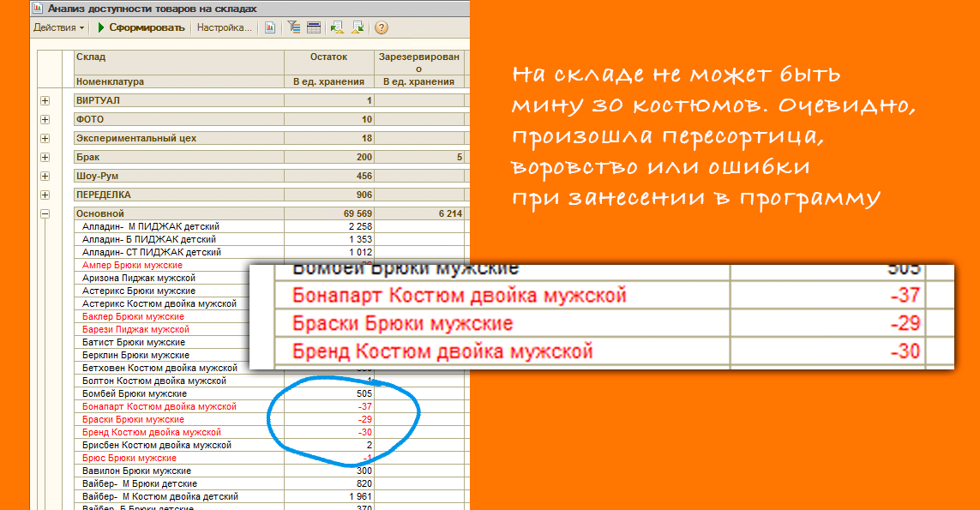Click the table header settings icon

click(314, 27)
